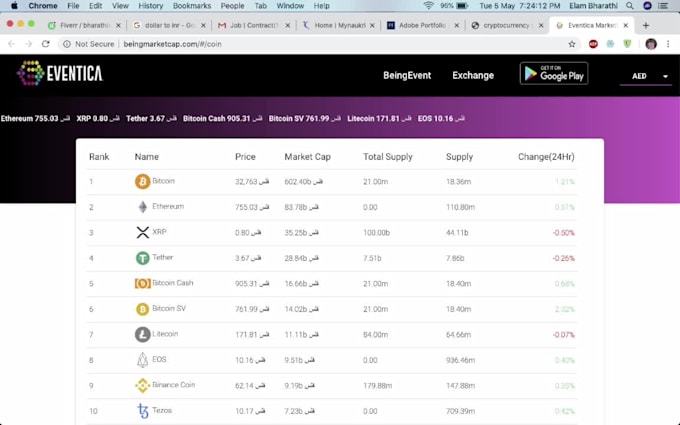Click the address bar URL field
The height and width of the screenshot is (425, 680).
point(300,44)
